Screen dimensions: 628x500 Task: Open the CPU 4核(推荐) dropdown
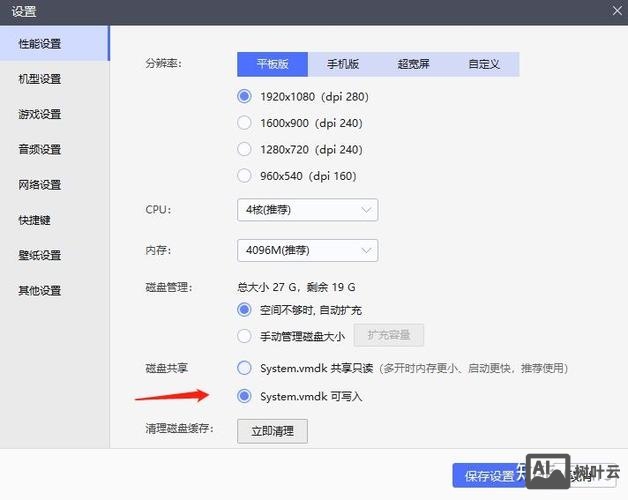pos(307,210)
